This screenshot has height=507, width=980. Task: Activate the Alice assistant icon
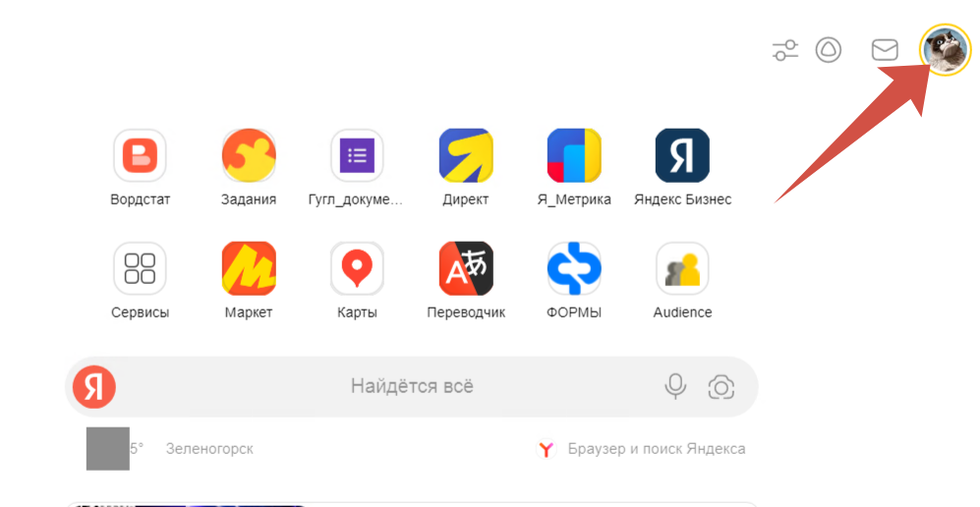(829, 50)
